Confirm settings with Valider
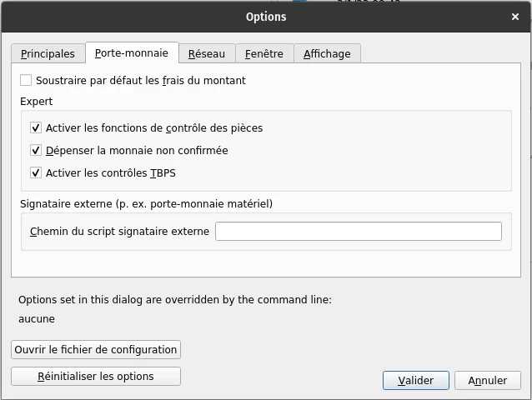 point(416,381)
